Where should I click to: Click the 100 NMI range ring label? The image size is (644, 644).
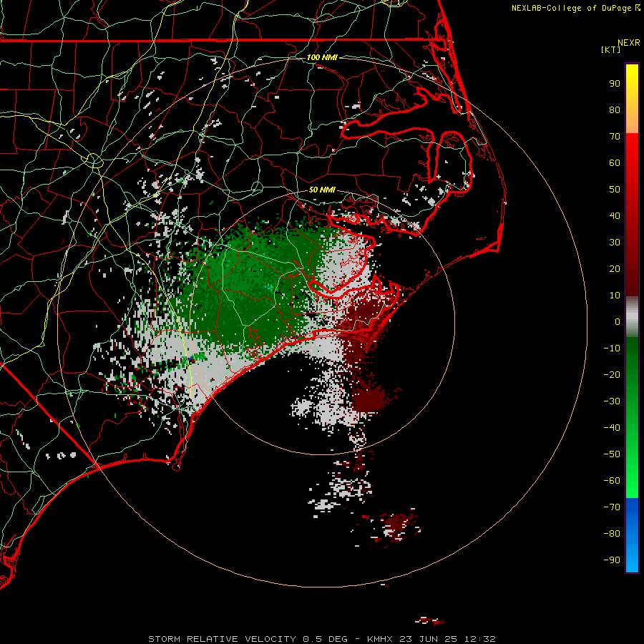pos(322,57)
